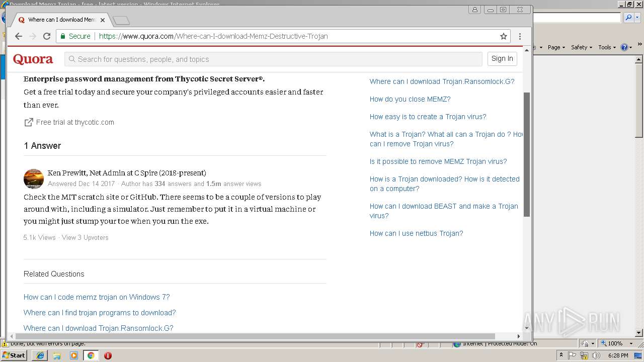Click 'View 3 Upvoters'

(85, 237)
